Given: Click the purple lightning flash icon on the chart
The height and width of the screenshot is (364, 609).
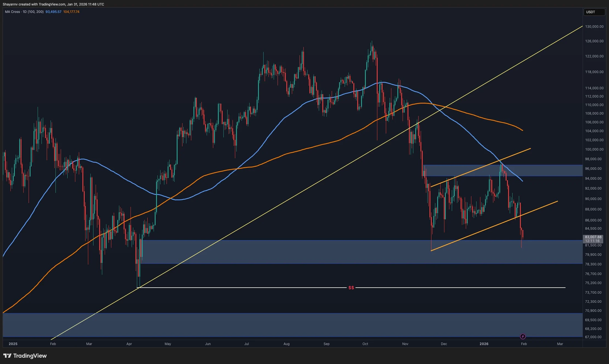Looking at the screenshot, I should 522,336.
